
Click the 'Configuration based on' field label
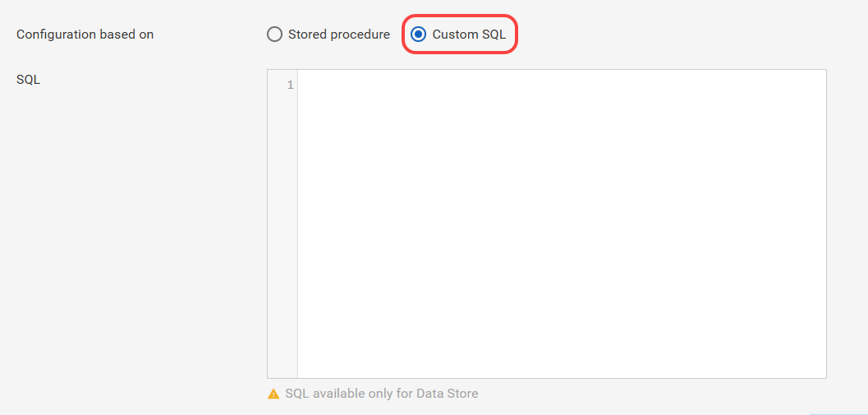[x=85, y=35]
